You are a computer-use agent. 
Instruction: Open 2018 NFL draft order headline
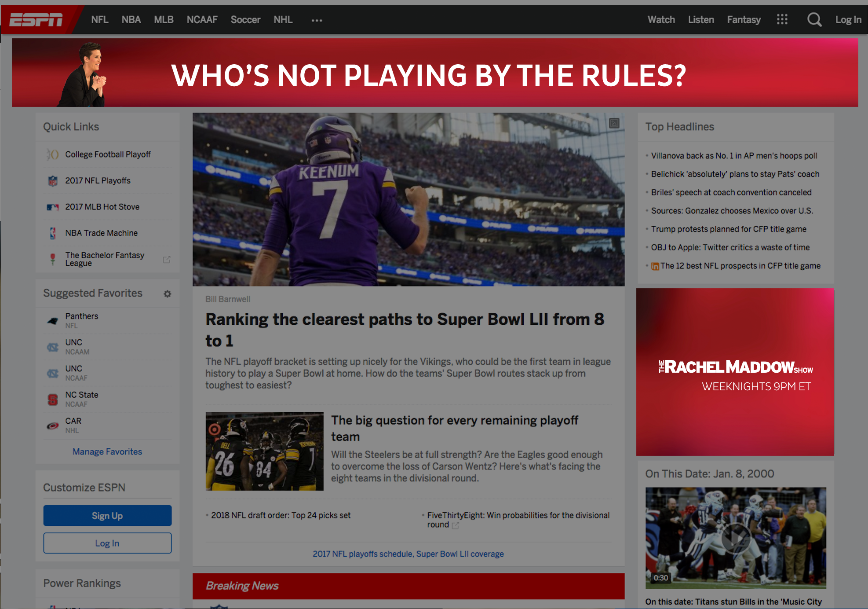point(281,515)
